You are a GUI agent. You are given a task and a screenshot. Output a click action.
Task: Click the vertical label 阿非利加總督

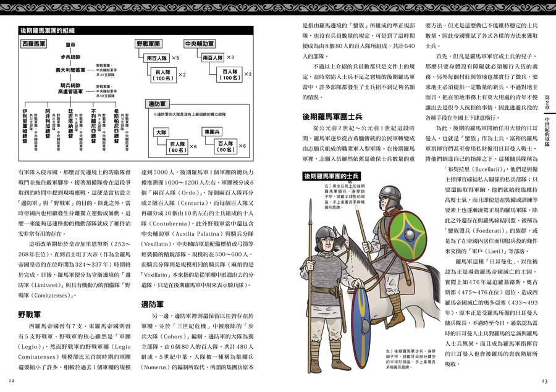click(48, 123)
